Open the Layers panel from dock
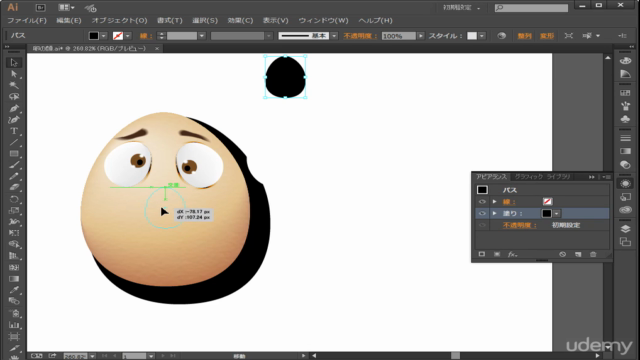This screenshot has height=360, width=640. point(625,229)
